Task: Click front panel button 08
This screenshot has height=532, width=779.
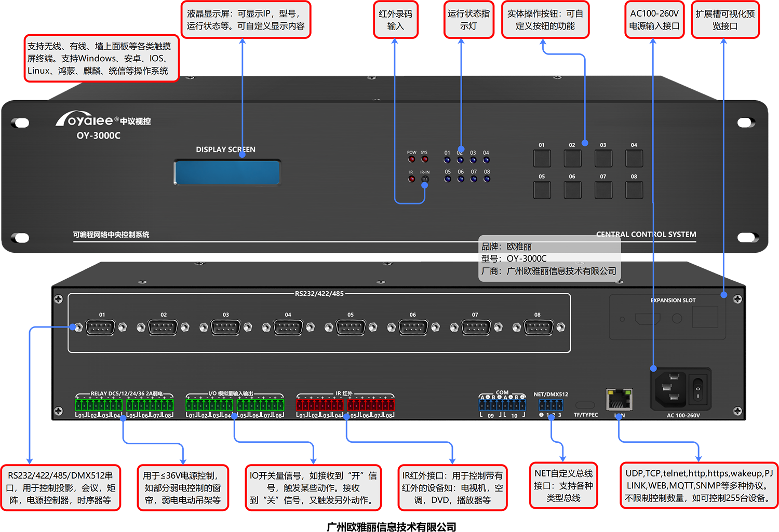Action: coord(634,190)
